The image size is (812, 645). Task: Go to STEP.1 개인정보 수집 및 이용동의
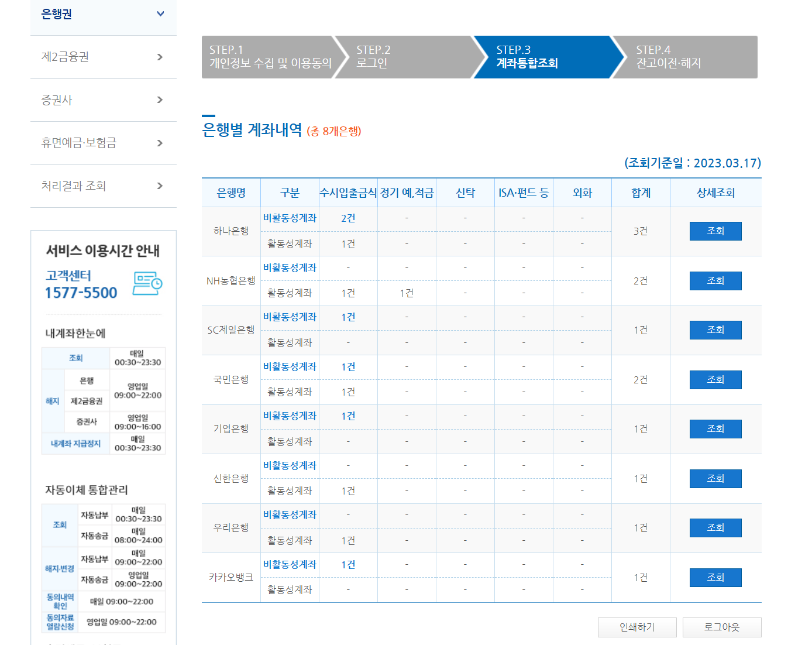pyautogui.click(x=271, y=57)
